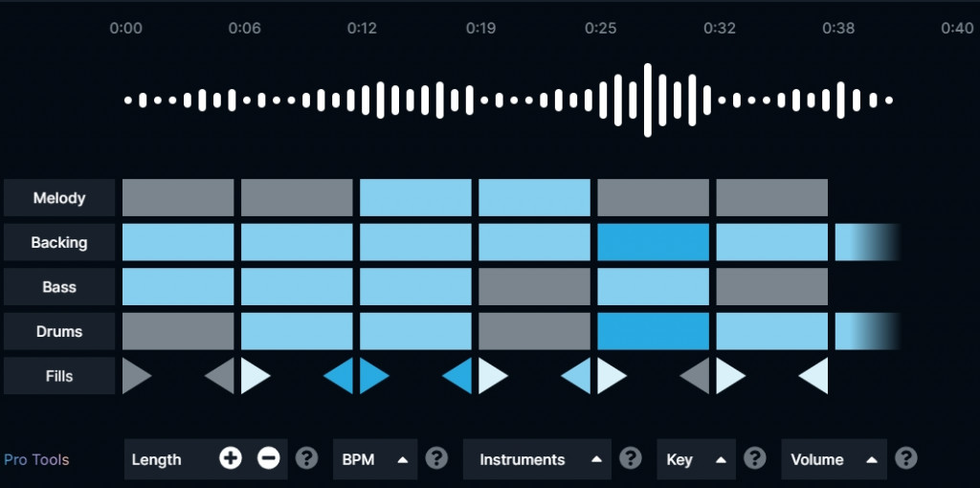Viewport: 980px width, 488px height.
Task: Open help icon next to Volume
Action: 905,458
